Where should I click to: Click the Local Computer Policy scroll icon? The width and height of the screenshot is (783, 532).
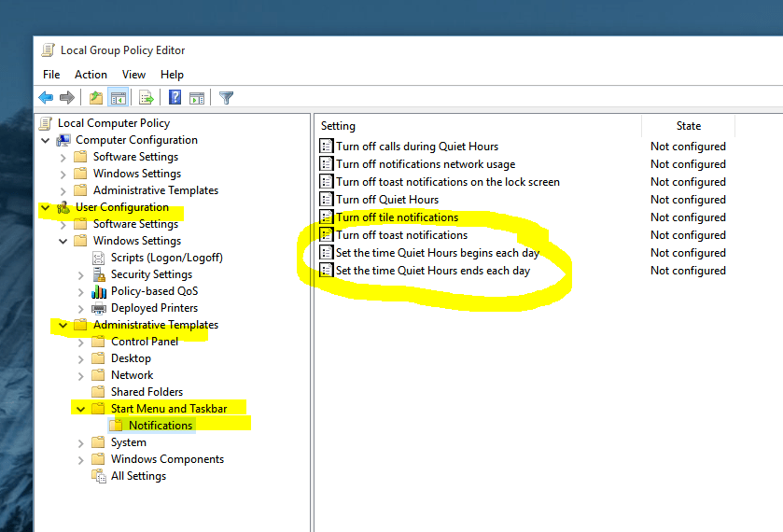(46, 123)
